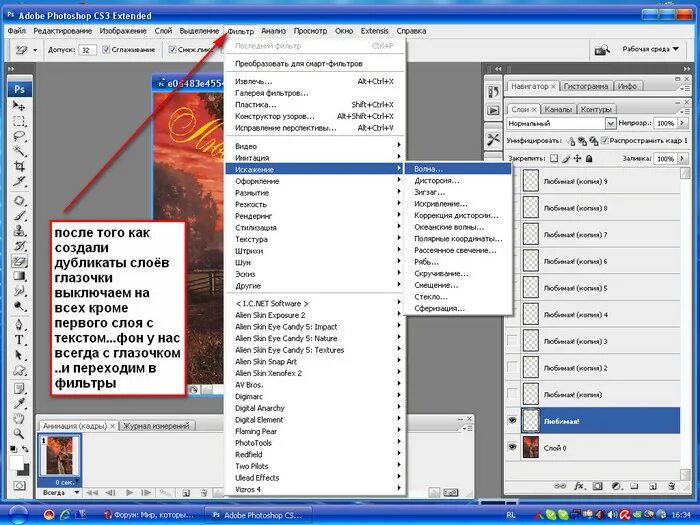This screenshot has width=700, height=525.
Task: Select the Lasso tool
Action: point(19,136)
